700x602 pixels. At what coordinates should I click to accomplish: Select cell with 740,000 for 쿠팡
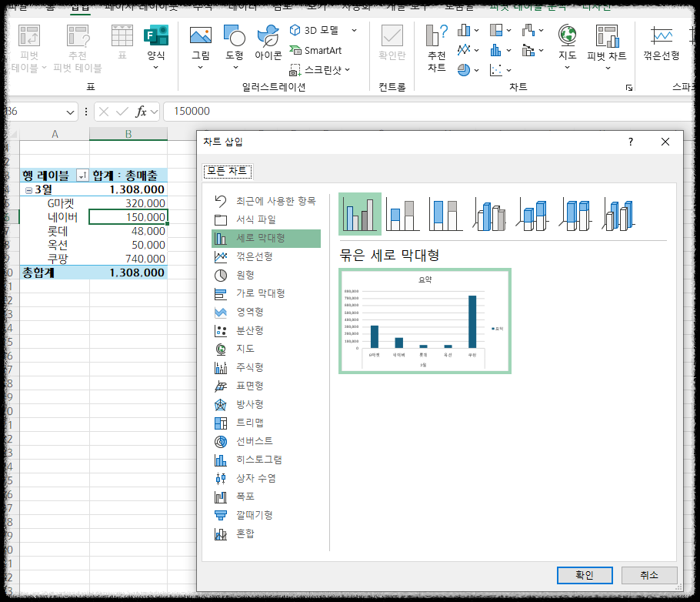click(128, 259)
